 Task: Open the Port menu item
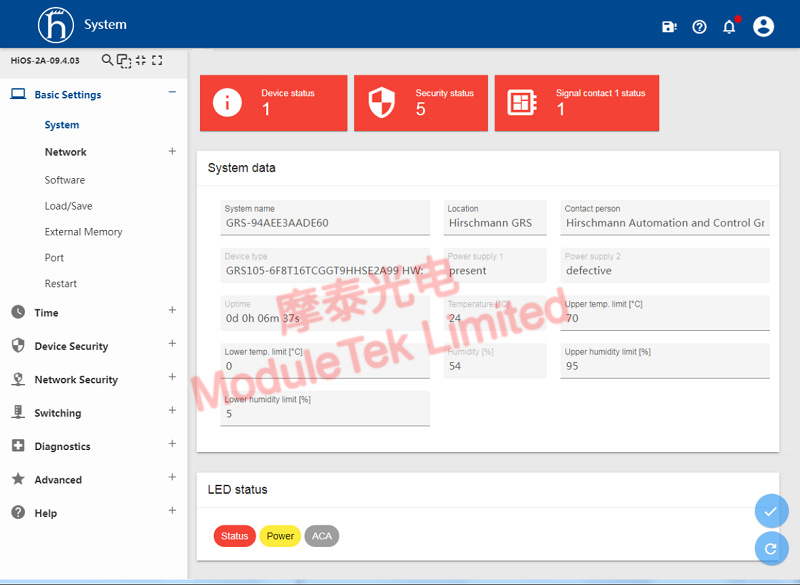54,258
